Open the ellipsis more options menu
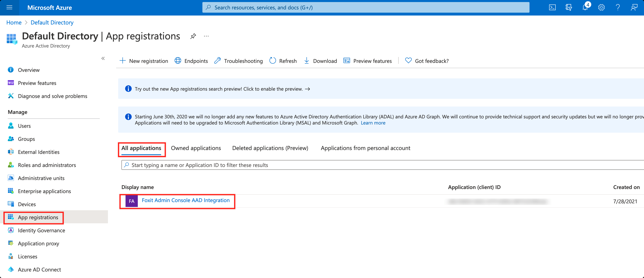Viewport: 644px width, 278px height. click(x=206, y=36)
